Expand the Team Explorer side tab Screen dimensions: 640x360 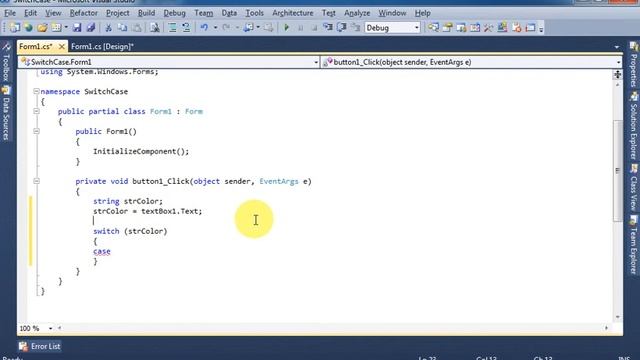(x=633, y=245)
